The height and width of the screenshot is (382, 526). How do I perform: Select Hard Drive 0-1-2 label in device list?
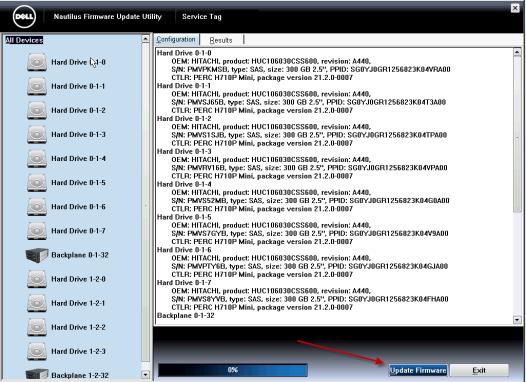[x=78, y=110]
